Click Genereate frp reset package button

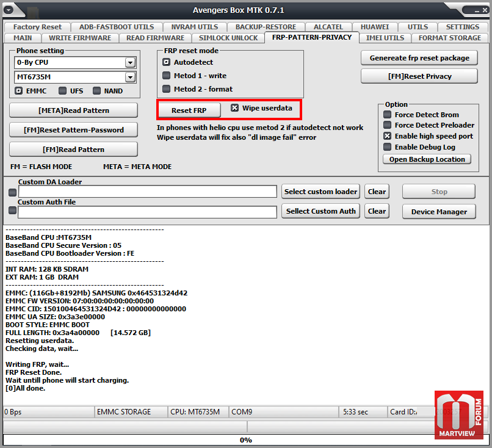419,58
